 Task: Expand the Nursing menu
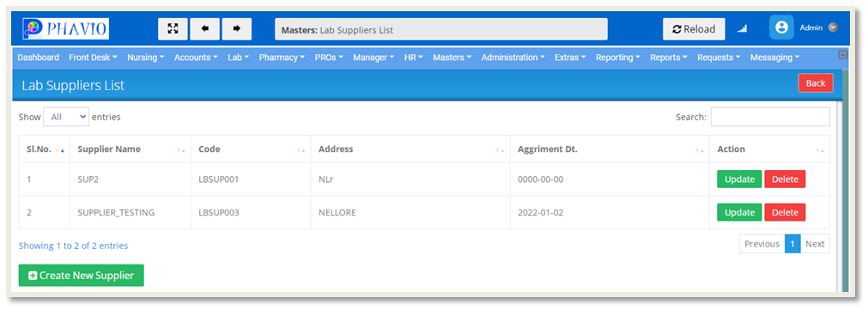tap(146, 58)
